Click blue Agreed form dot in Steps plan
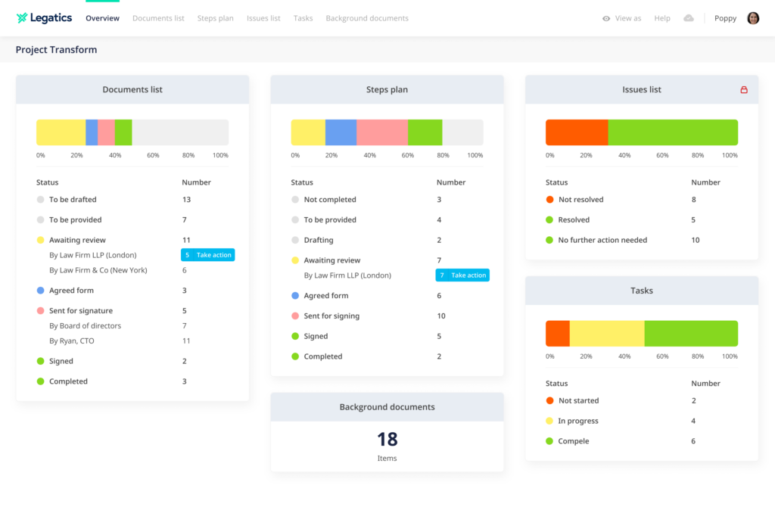This screenshot has height=532, width=775. [x=295, y=296]
